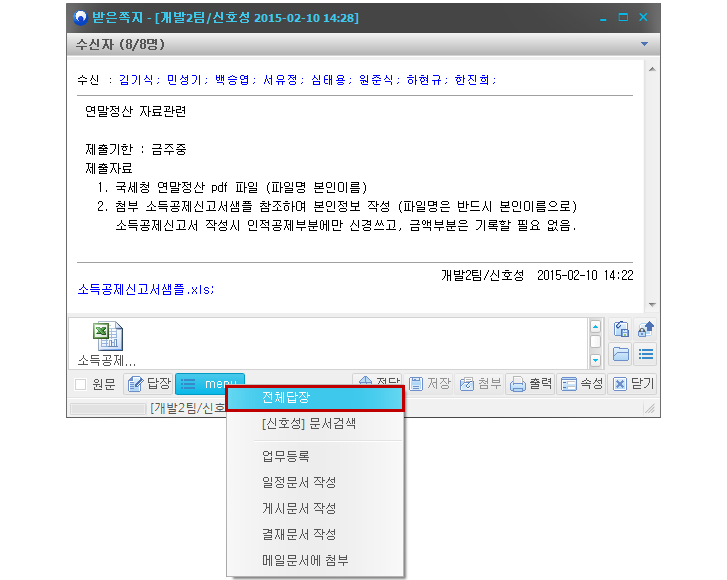
Task: Maximize the 받은쪽지 window
Action: (x=623, y=17)
